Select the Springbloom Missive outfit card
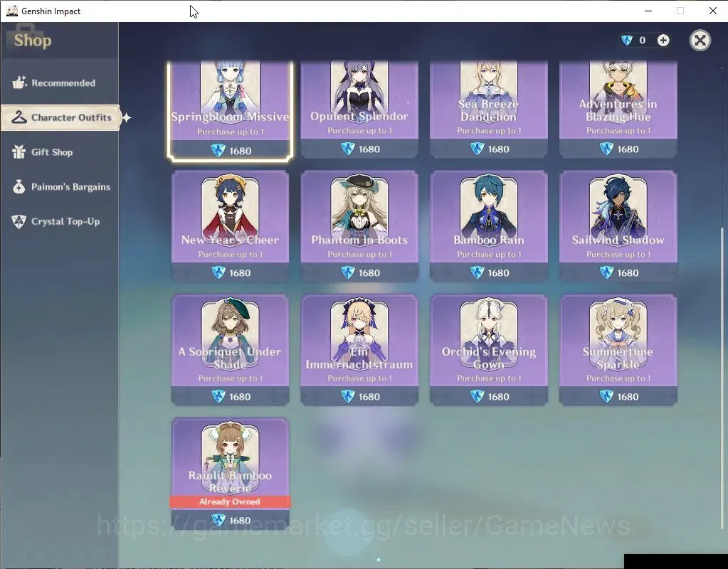728x569 pixels. click(x=231, y=110)
